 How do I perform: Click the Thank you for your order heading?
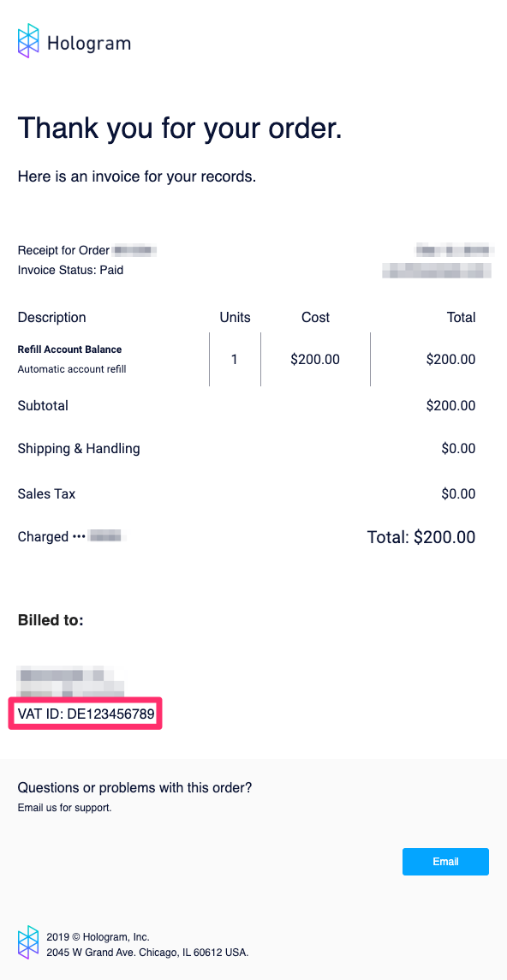179,127
